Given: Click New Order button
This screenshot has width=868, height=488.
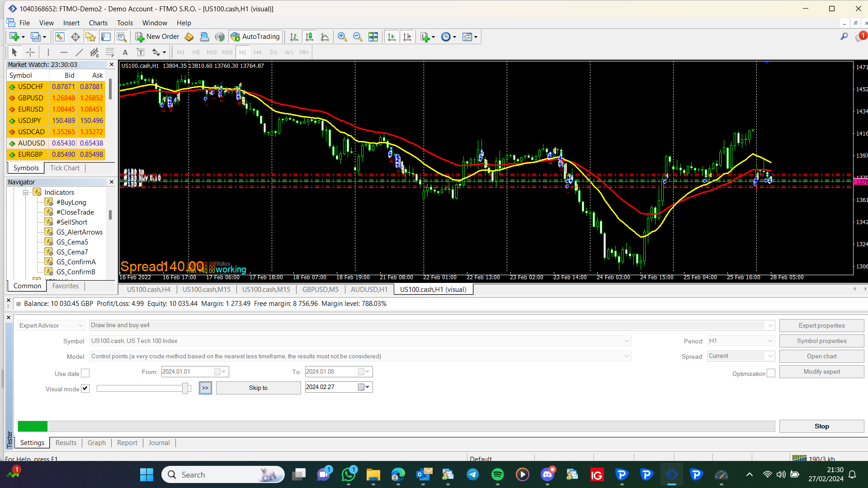Looking at the screenshot, I should tap(157, 37).
